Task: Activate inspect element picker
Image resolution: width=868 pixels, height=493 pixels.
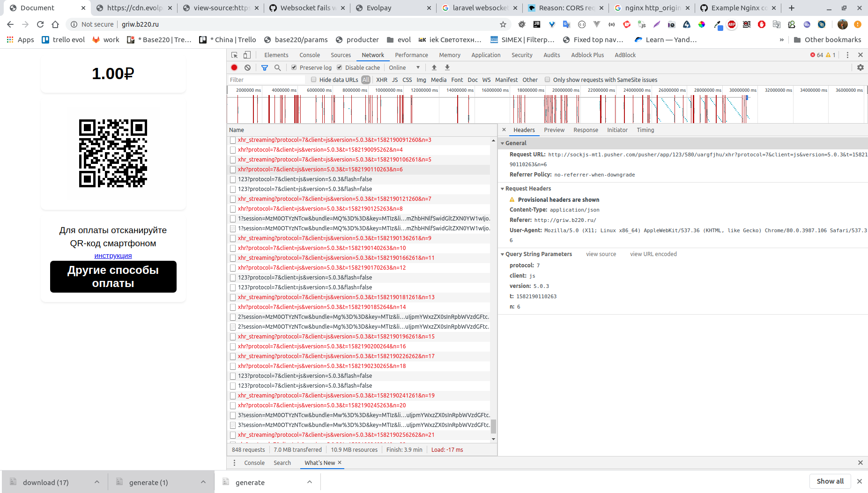Action: [x=235, y=55]
